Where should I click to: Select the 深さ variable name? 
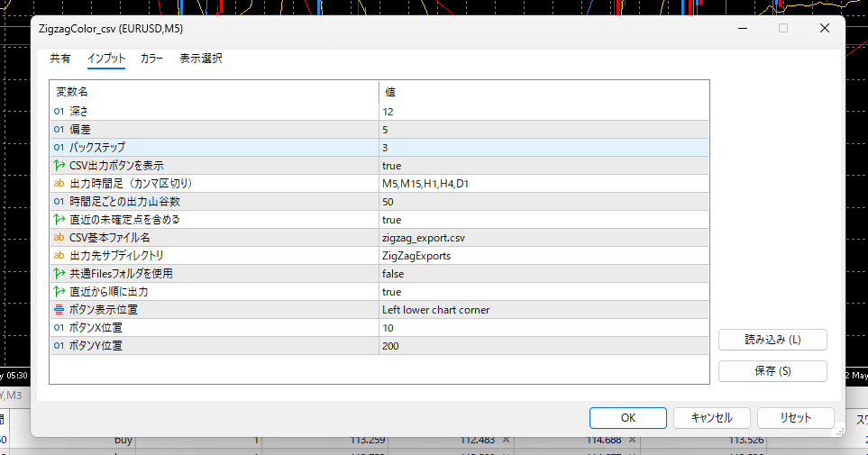pyautogui.click(x=78, y=111)
